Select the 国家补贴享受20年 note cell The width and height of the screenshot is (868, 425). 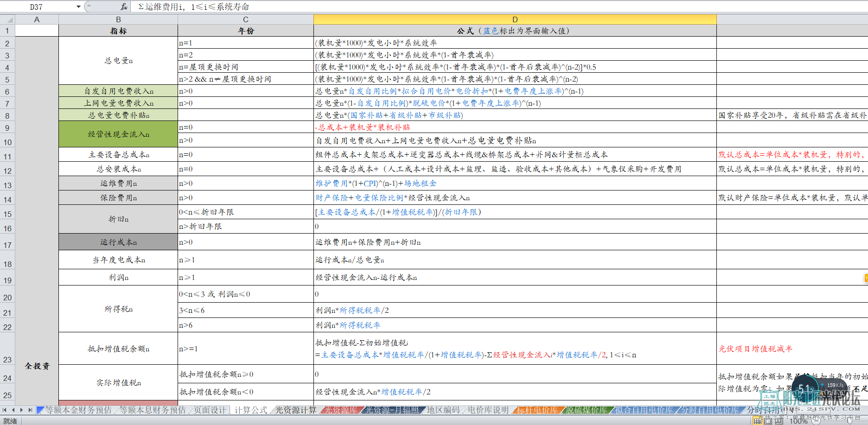click(792, 115)
